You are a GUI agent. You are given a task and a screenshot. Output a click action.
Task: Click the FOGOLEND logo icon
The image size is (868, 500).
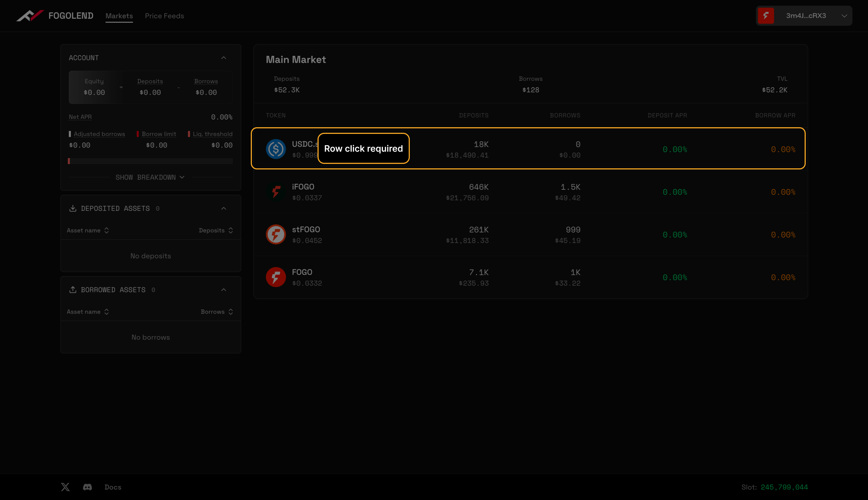click(x=30, y=16)
